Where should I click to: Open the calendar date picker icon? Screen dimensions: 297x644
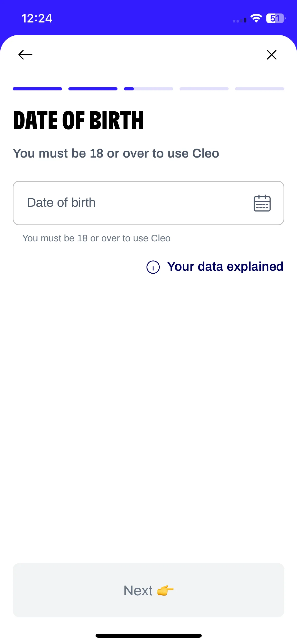(262, 203)
